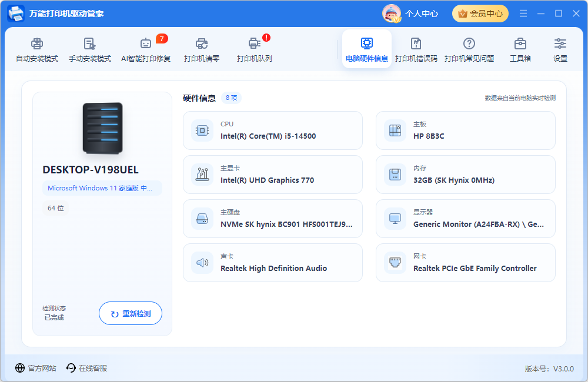Select the 内存 32GB SK Hynix card
The height and width of the screenshot is (382, 588).
tap(465, 175)
